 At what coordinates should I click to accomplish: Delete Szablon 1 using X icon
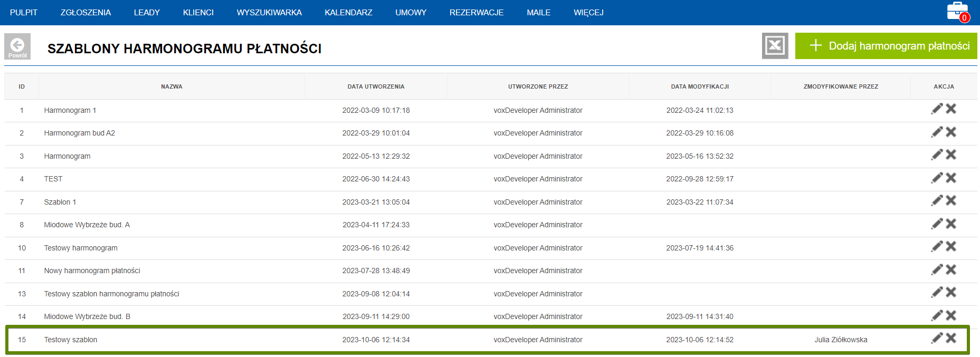tap(951, 200)
